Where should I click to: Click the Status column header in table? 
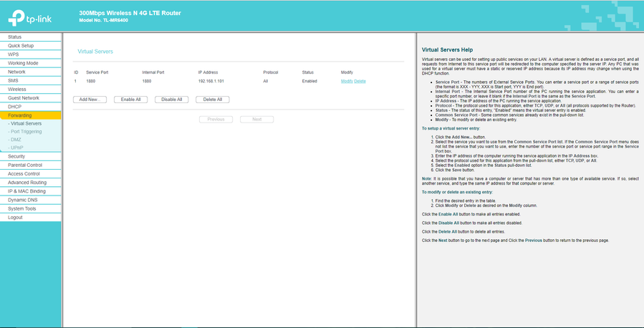307,72
